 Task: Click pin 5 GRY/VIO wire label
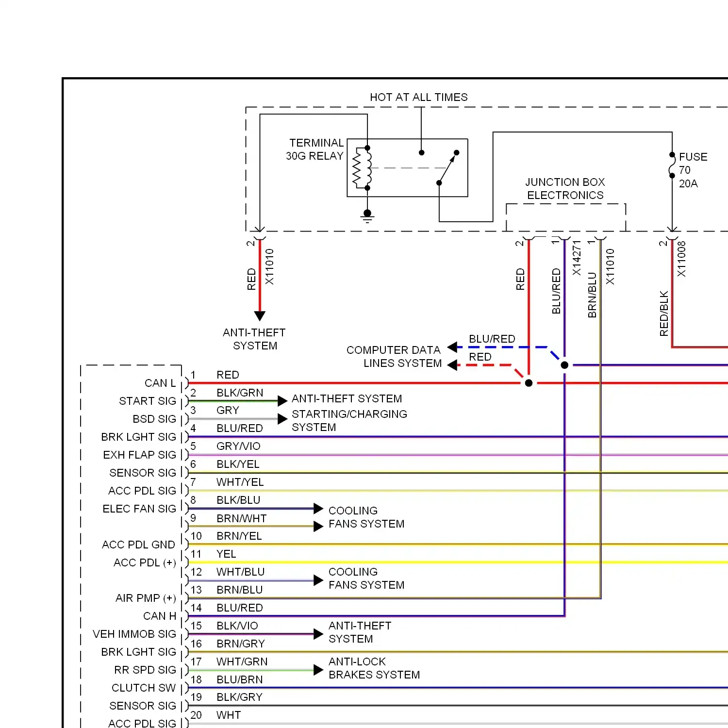point(238,446)
